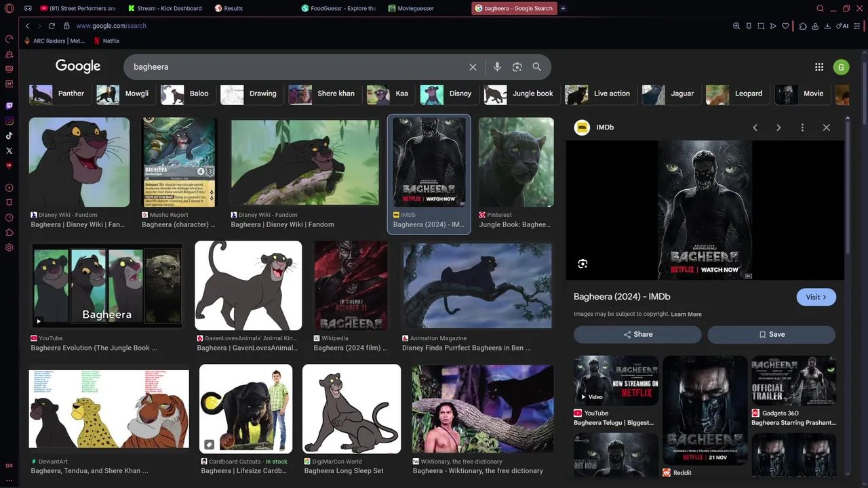Click the site lock icon in address bar
Screen dimensions: 868x488
66,26
